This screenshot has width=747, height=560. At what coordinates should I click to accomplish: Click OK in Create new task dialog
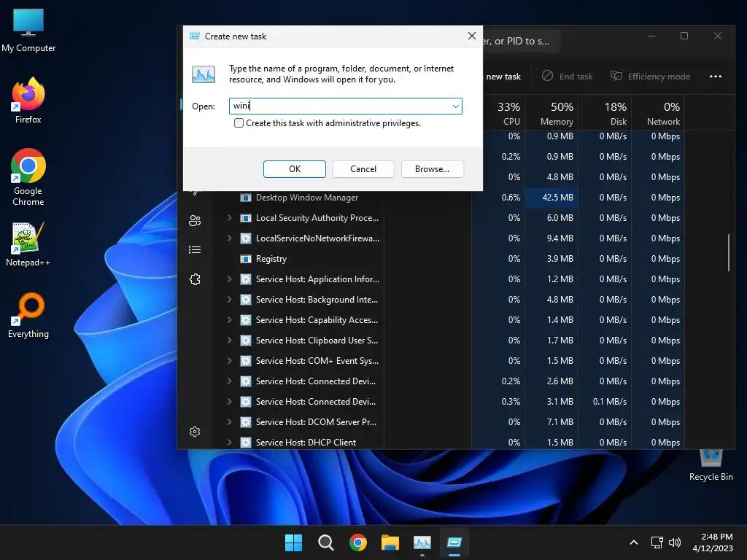(295, 169)
